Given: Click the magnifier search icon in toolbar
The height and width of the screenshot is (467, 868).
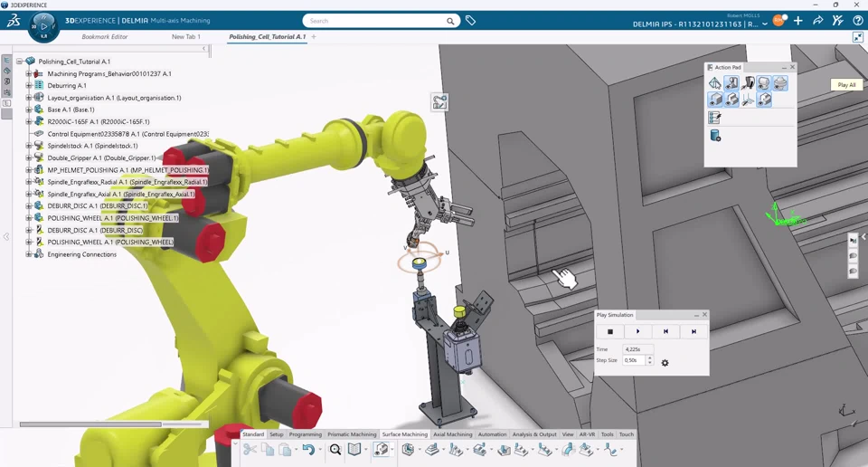Looking at the screenshot, I should [x=335, y=449].
